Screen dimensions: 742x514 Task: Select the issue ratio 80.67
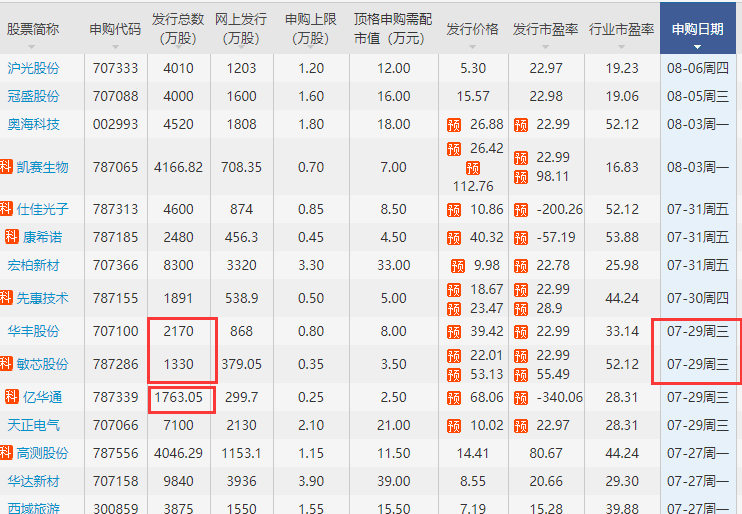(x=546, y=453)
